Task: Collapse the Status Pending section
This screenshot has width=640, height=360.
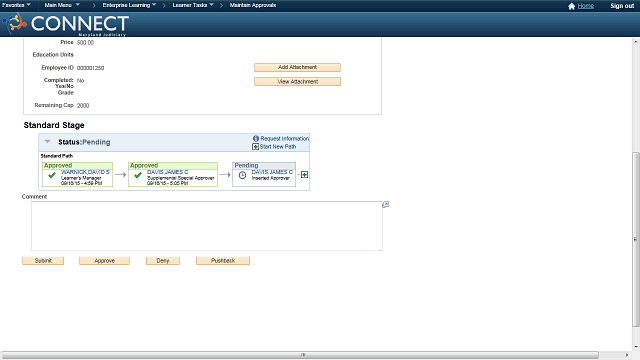Action: click(x=47, y=142)
